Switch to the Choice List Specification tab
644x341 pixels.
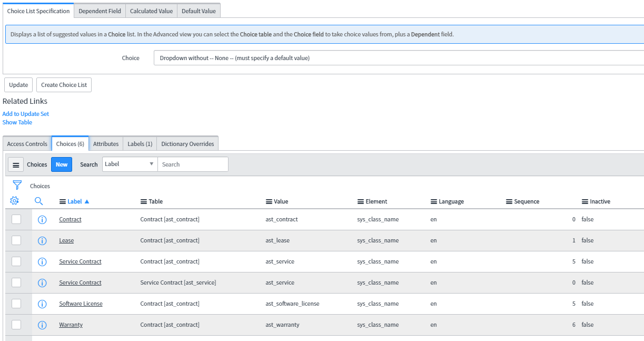click(38, 11)
